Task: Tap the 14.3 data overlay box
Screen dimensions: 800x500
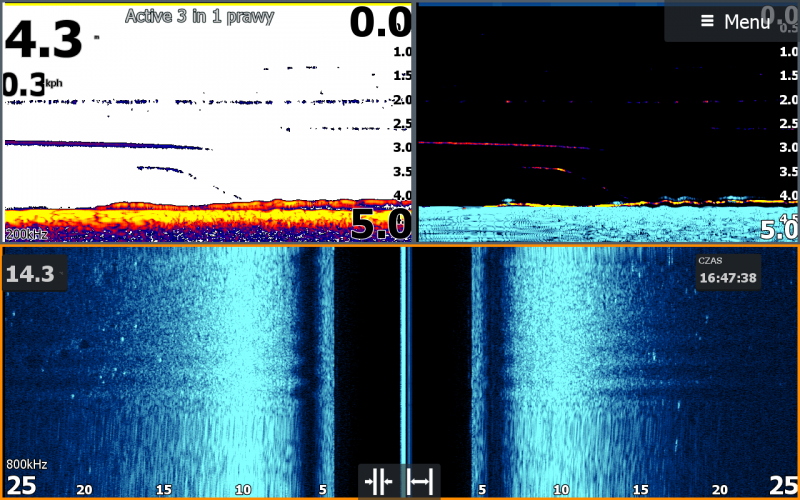Action: pyautogui.click(x=31, y=272)
